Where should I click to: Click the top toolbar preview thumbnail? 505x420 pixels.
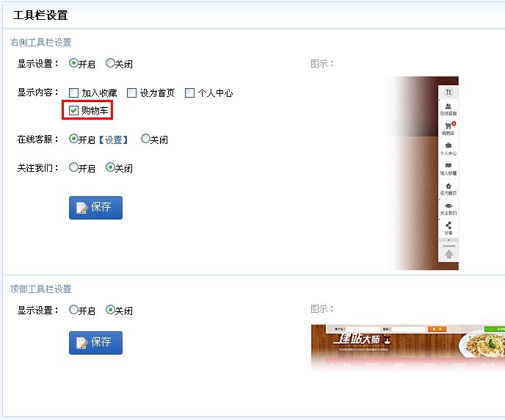click(x=407, y=348)
